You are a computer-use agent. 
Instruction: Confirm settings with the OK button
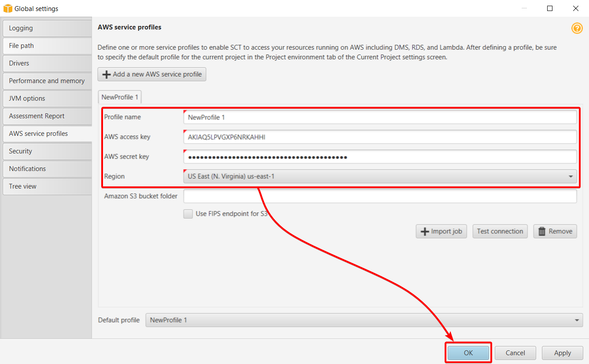pos(468,353)
